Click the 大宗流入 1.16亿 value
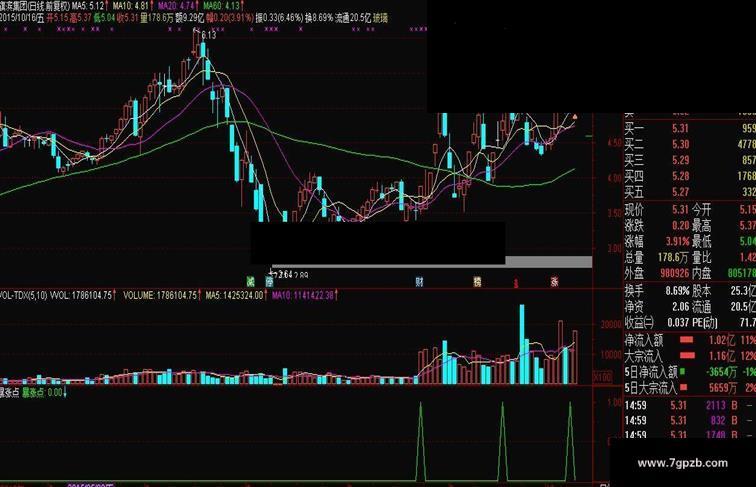Viewport: 756px width, 487px height. tap(722, 356)
